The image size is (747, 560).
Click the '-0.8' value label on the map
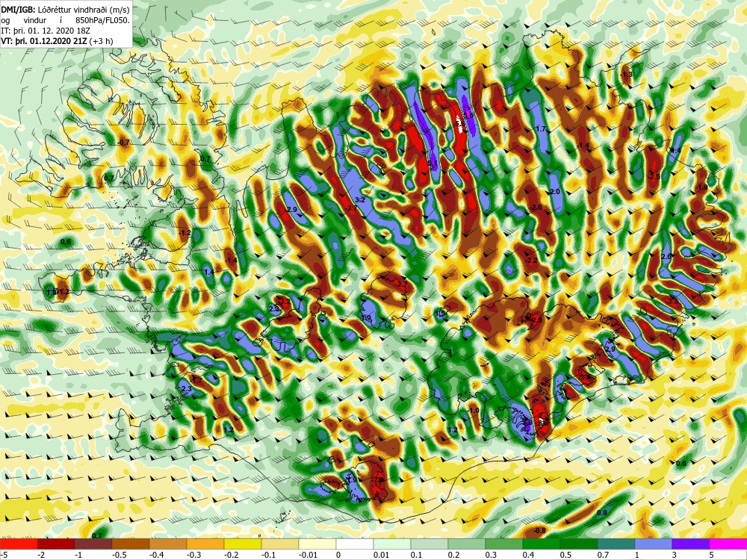point(539,530)
